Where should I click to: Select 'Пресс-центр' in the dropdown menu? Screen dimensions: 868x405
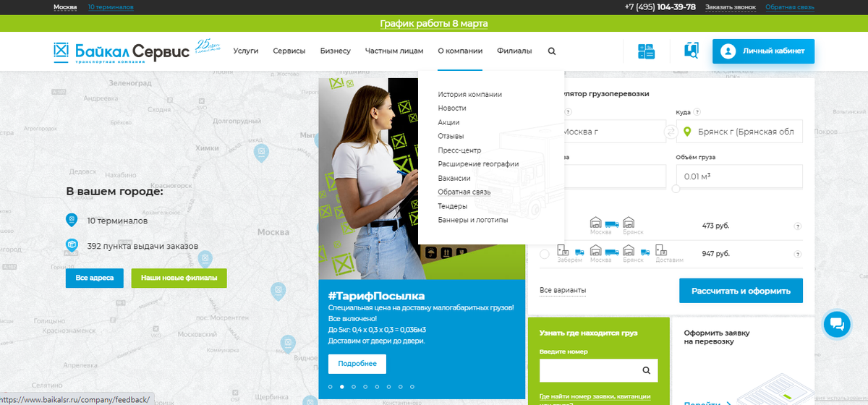tap(459, 150)
